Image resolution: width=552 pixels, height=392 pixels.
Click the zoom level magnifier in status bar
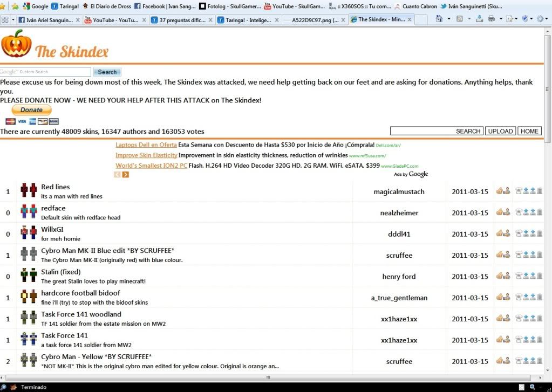(532, 387)
